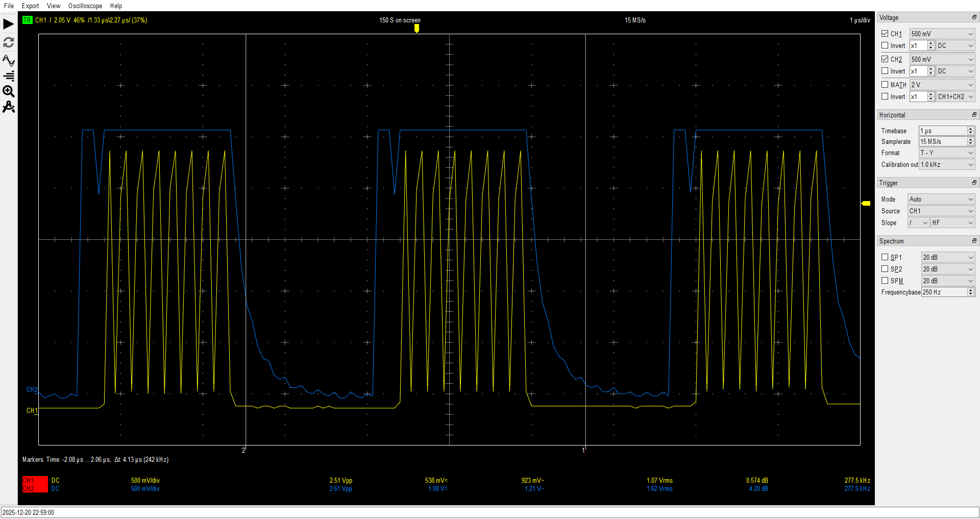Disable the CH1 channel checkbox
Viewport: 980px width, 519px height.
pyautogui.click(x=885, y=34)
